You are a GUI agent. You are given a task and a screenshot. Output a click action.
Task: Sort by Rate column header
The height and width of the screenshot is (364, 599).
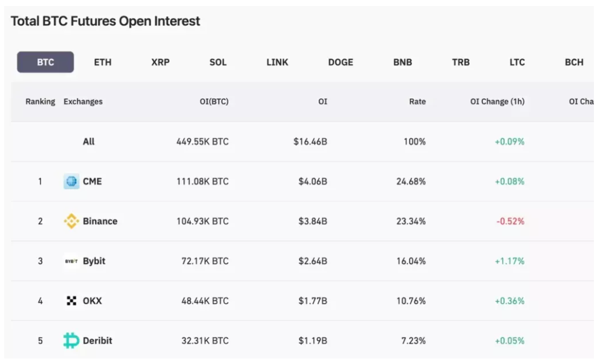(417, 101)
